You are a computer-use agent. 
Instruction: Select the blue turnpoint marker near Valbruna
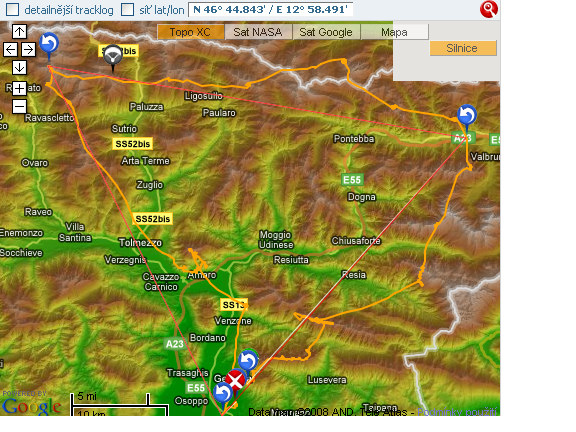point(467,116)
